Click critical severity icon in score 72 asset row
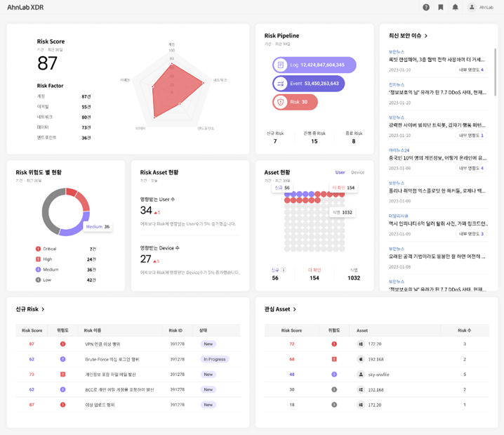Image resolution: width=504 pixels, height=435 pixels. 334,344
